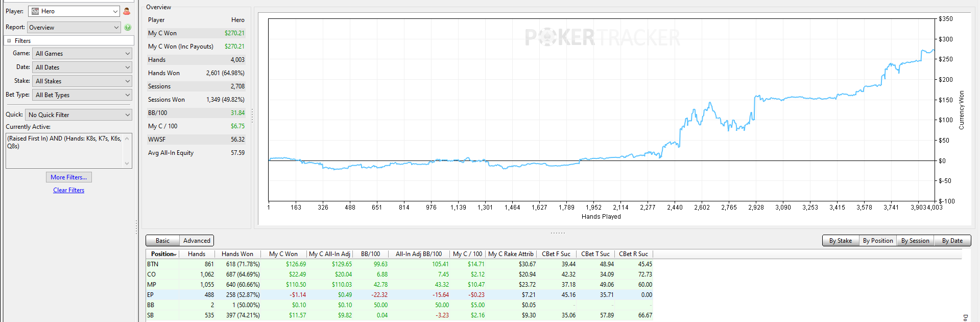Click the Hero player card icon

pyautogui.click(x=35, y=11)
